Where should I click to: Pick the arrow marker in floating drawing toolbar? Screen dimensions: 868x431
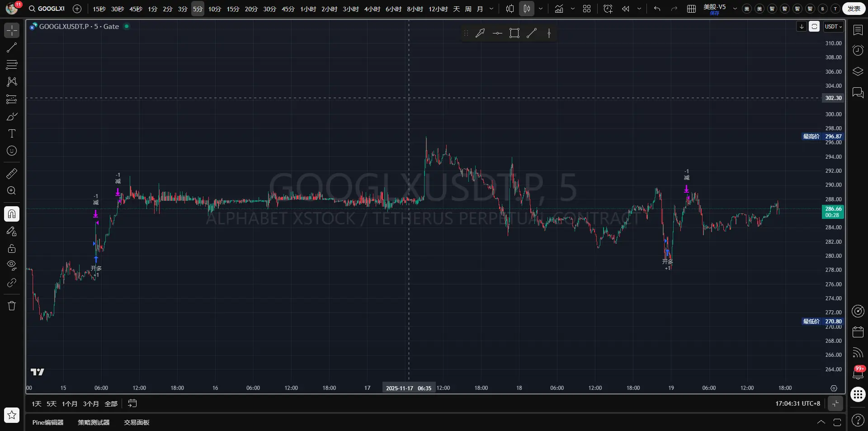click(480, 33)
